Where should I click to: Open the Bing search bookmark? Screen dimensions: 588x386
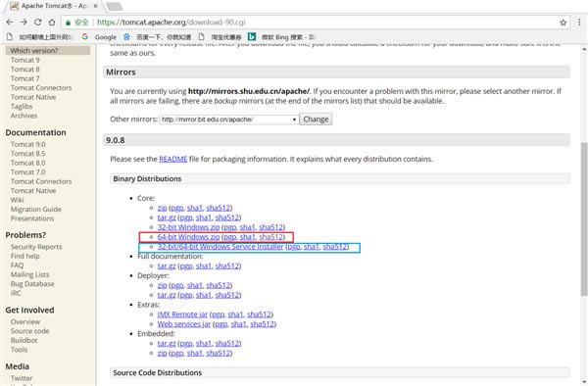point(281,37)
